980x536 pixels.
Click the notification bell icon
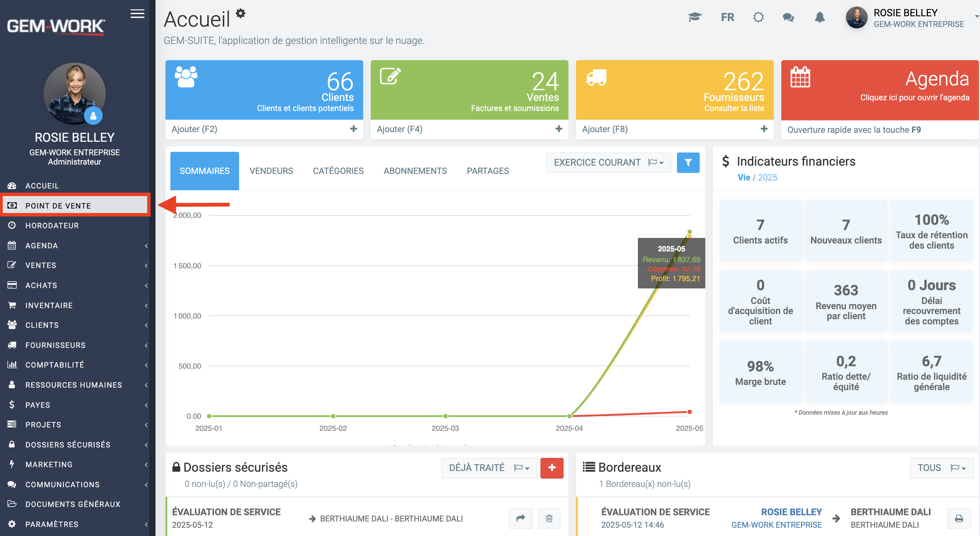click(819, 18)
